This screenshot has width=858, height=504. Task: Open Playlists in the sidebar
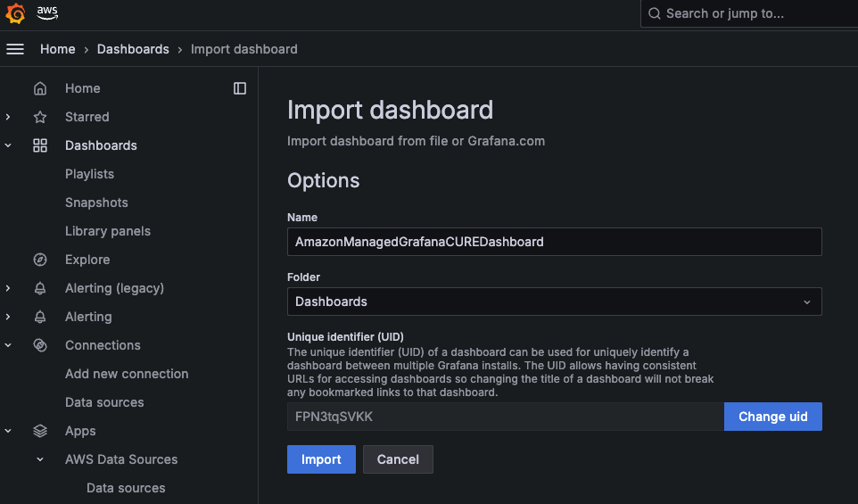coord(89,174)
